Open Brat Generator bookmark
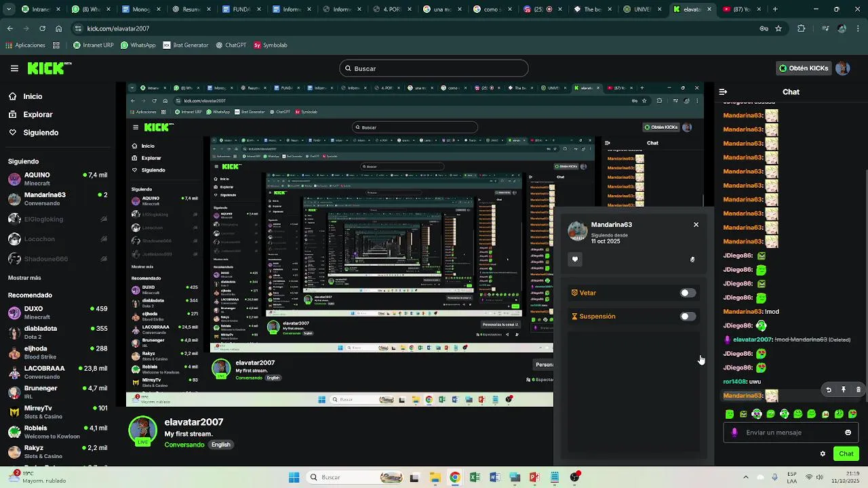868x488 pixels. click(x=185, y=45)
